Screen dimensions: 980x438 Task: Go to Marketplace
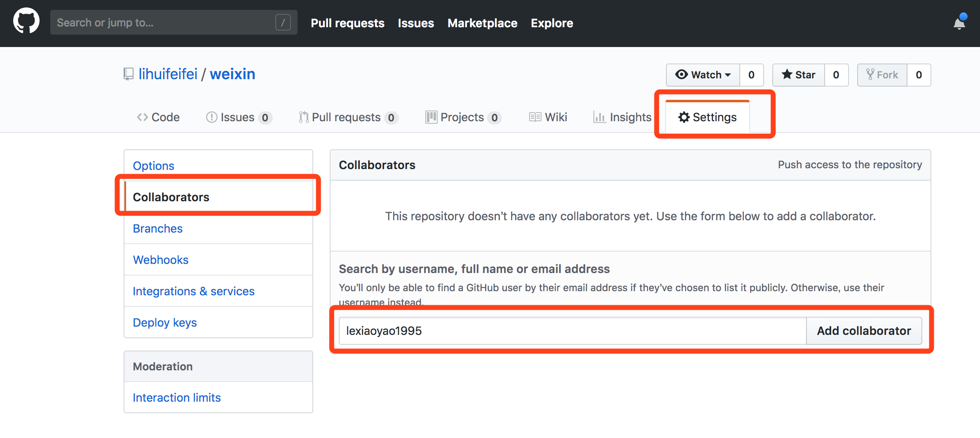pos(482,23)
